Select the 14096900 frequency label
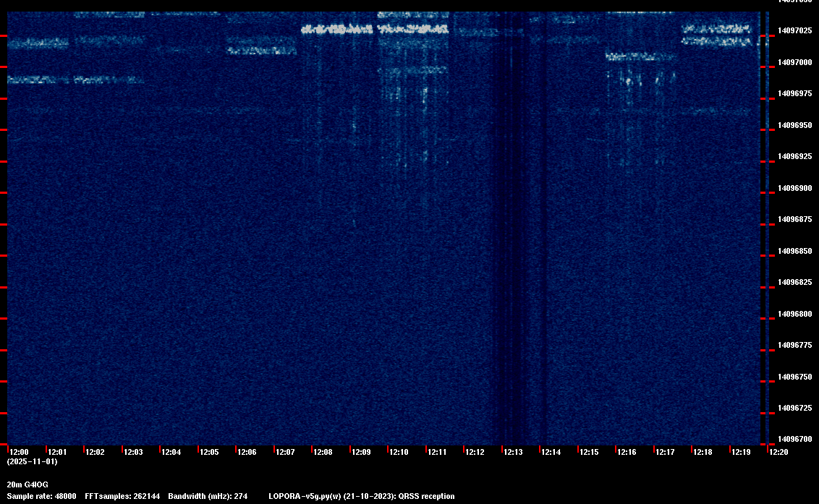The image size is (819, 504). tap(795, 188)
